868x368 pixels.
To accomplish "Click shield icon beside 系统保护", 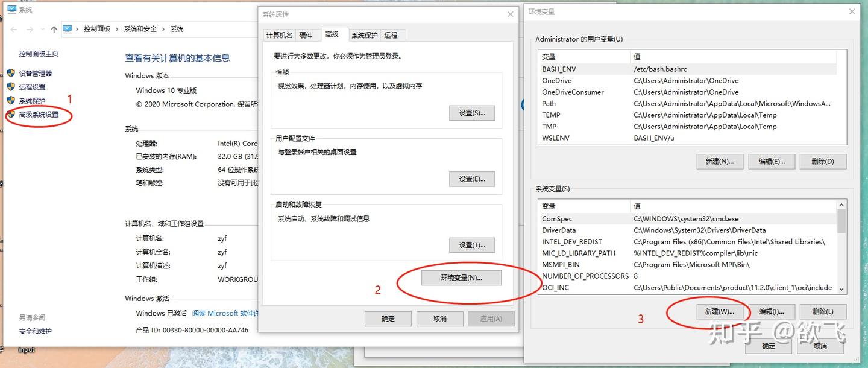I will 11,101.
